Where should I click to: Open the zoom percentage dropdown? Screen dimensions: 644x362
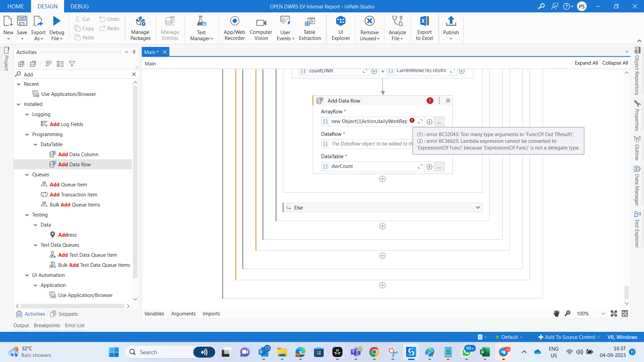tap(603, 314)
